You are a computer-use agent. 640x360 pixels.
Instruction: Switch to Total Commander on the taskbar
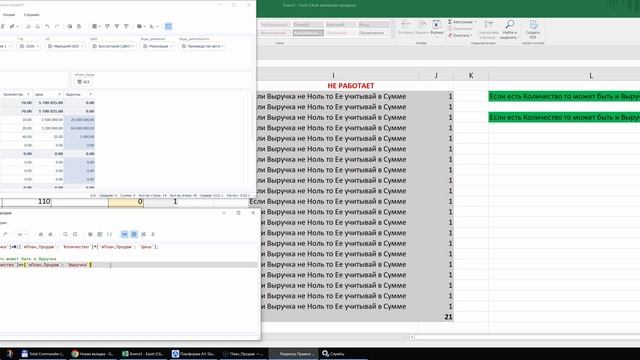click(42, 353)
